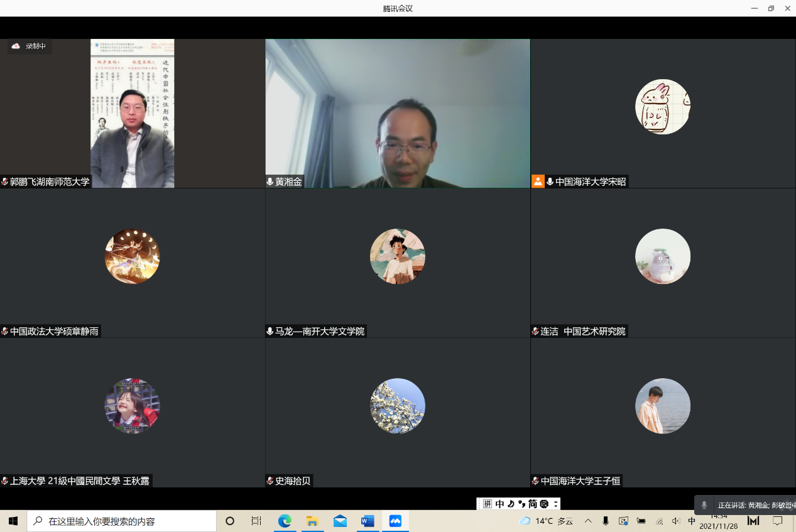The image size is (796, 532).
Task: Click the Task View taskbar icon
Action: [x=256, y=521]
